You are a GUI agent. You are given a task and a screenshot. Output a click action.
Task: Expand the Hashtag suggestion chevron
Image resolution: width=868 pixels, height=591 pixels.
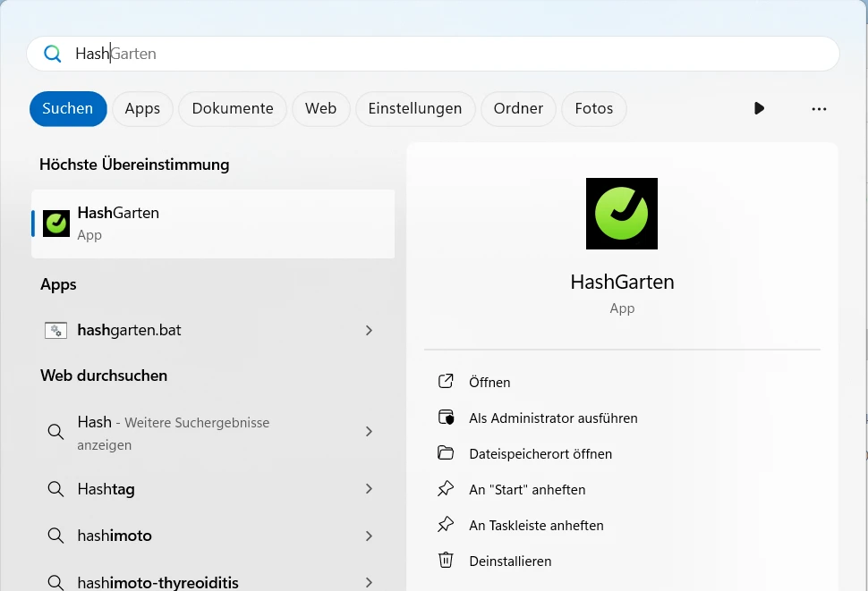(x=369, y=489)
